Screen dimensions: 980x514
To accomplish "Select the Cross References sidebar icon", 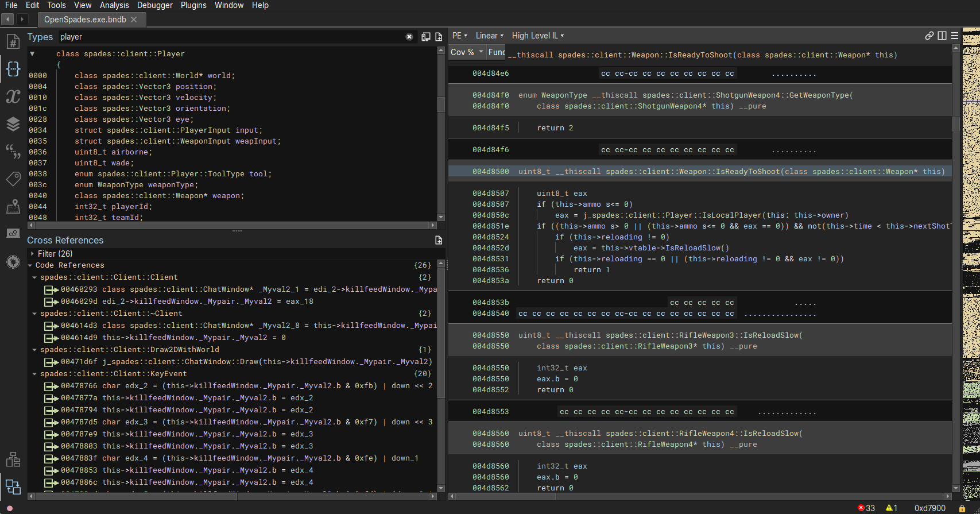I will point(13,487).
